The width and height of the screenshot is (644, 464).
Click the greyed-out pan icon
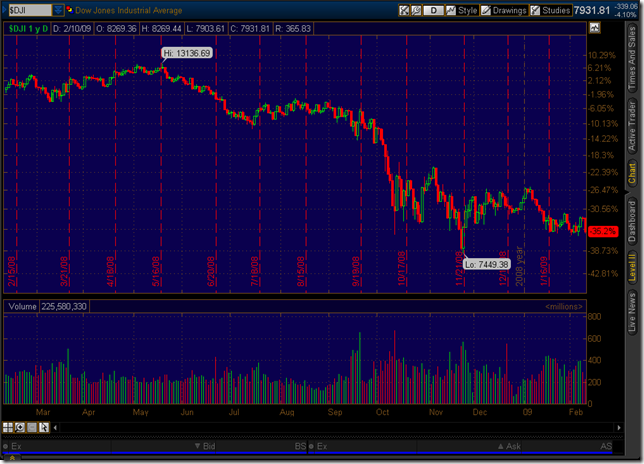click(x=32, y=427)
